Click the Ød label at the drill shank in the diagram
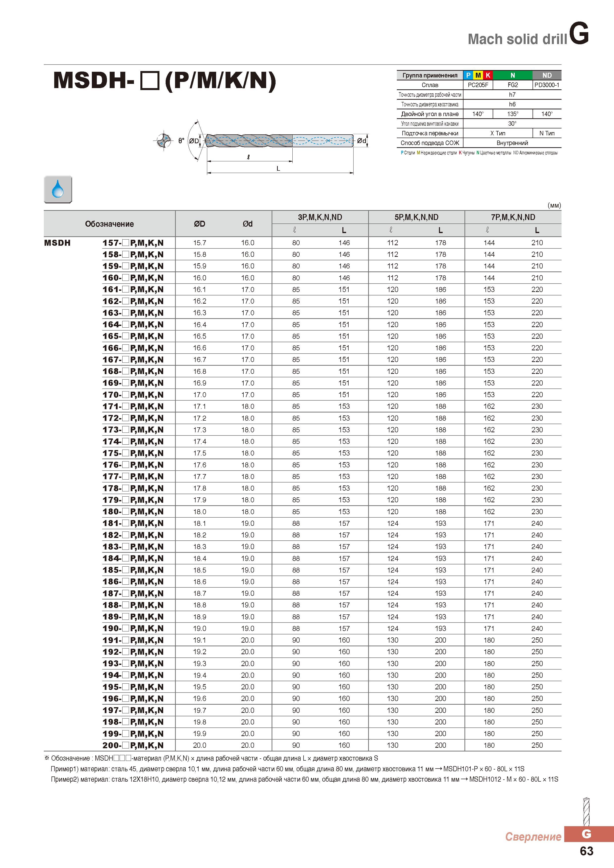Image resolution: width=614 pixels, height=868 pixels. pos(362,141)
